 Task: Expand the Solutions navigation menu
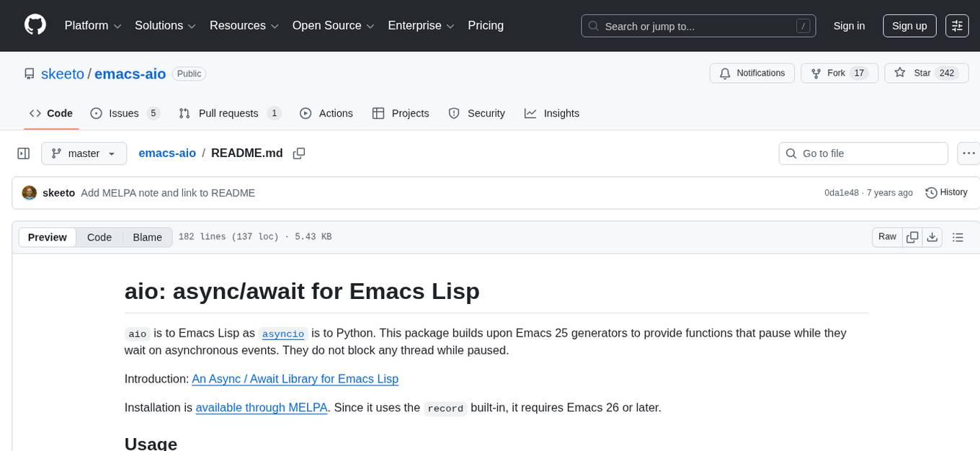tap(164, 25)
